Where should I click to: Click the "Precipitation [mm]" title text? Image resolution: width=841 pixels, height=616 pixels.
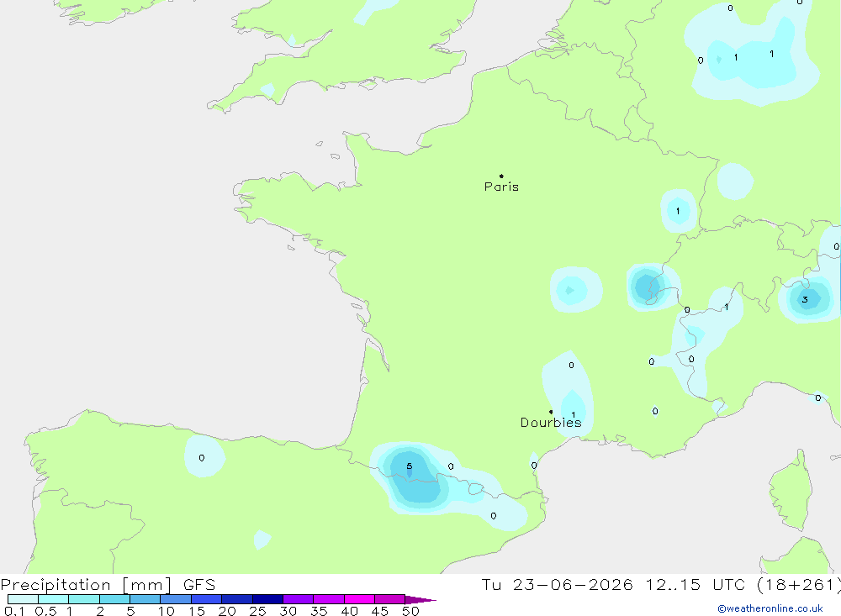click(86, 585)
